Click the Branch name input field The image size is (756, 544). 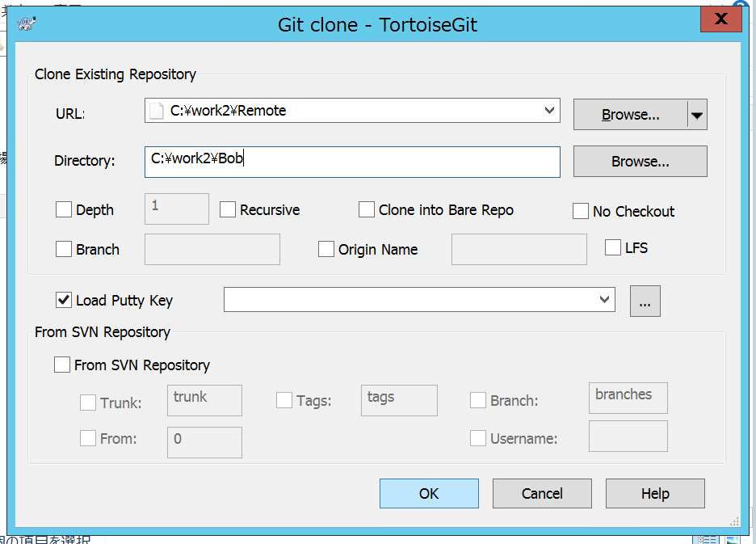pos(212,250)
